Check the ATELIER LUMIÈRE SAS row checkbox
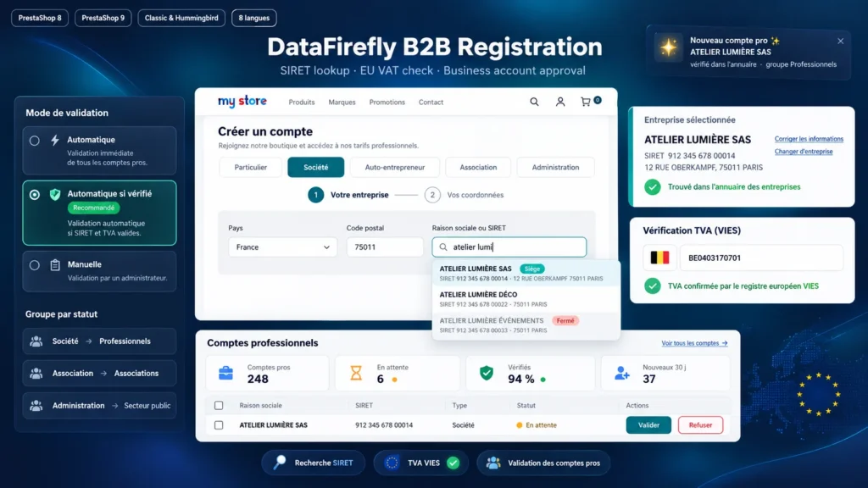 [219, 425]
